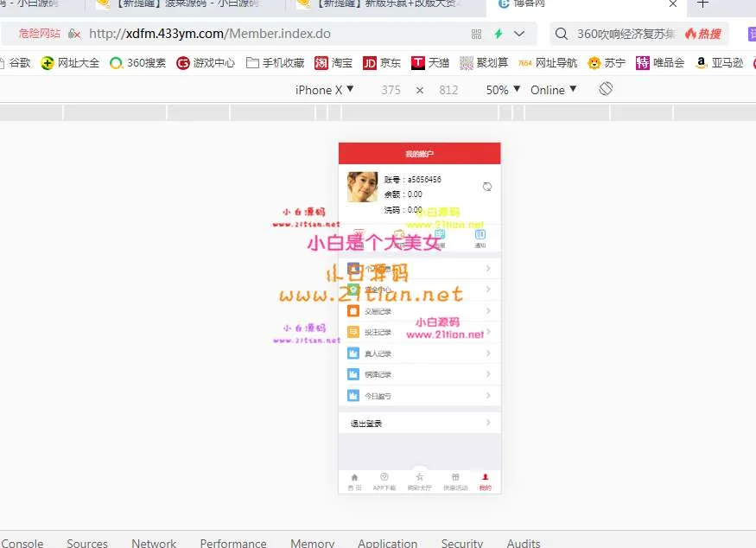Open the Online network throttling dropdown
Viewport: 756px width, 548px height.
coord(553,90)
